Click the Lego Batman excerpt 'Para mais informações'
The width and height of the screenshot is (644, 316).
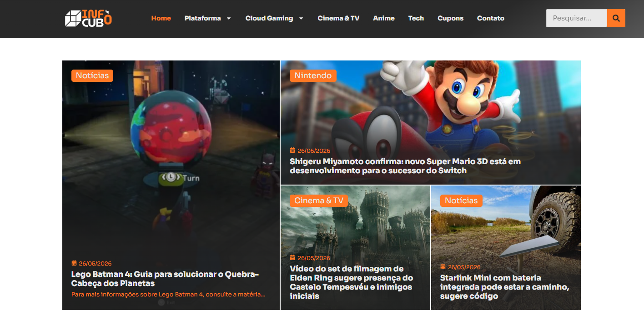(168, 294)
